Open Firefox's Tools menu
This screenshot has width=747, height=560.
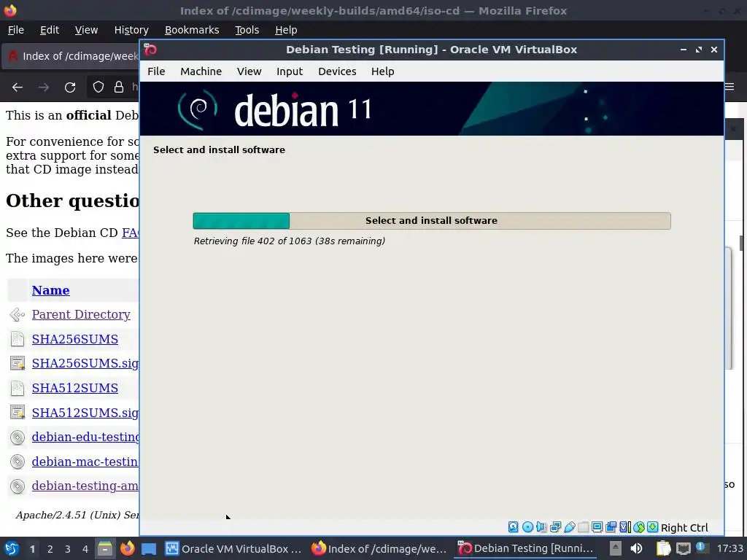pyautogui.click(x=247, y=30)
